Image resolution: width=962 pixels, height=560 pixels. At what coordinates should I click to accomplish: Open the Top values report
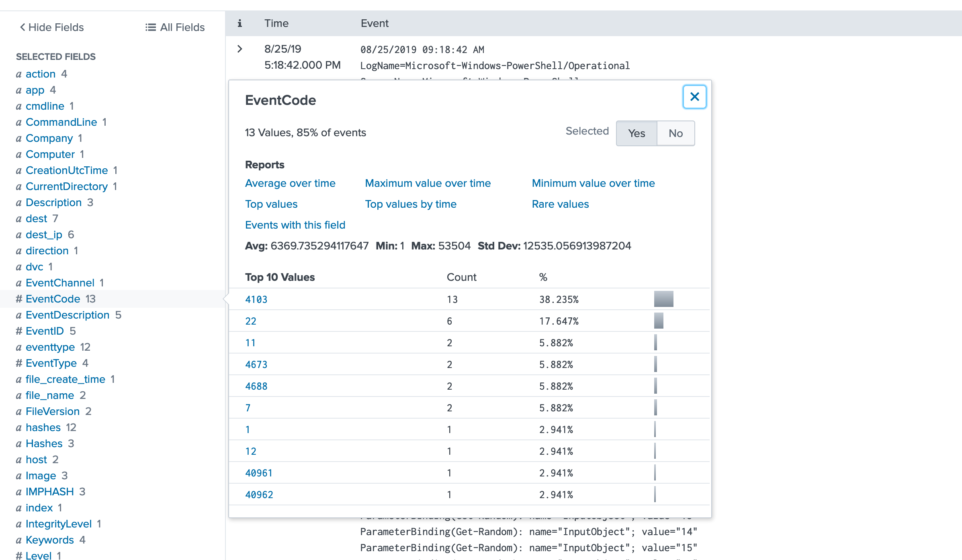tap(271, 204)
